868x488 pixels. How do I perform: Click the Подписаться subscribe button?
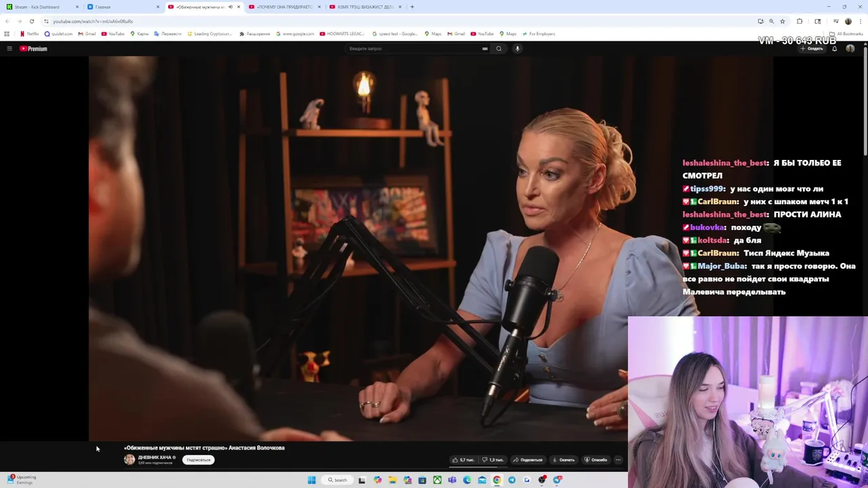(199, 460)
